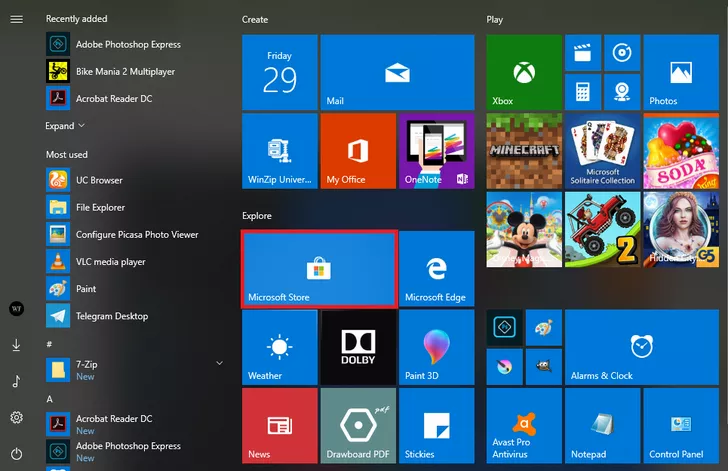Open the Downloads sidebar icon
The image size is (728, 471).
click(16, 345)
